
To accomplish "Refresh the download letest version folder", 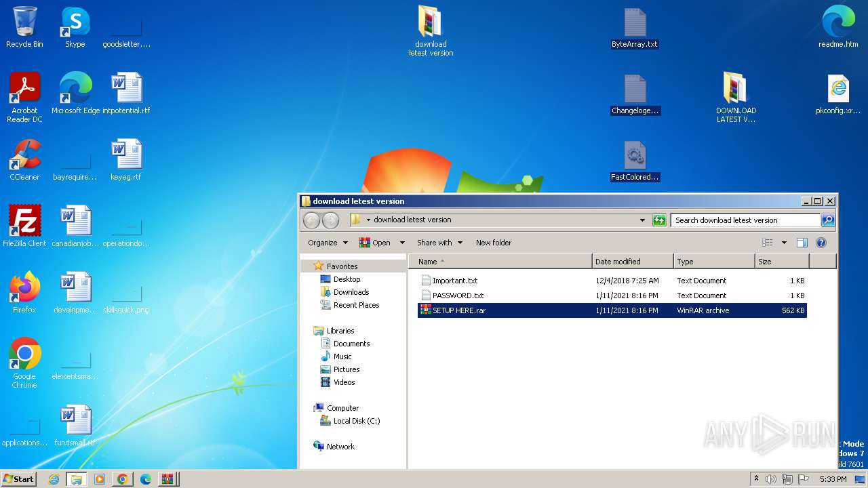I will click(x=659, y=220).
